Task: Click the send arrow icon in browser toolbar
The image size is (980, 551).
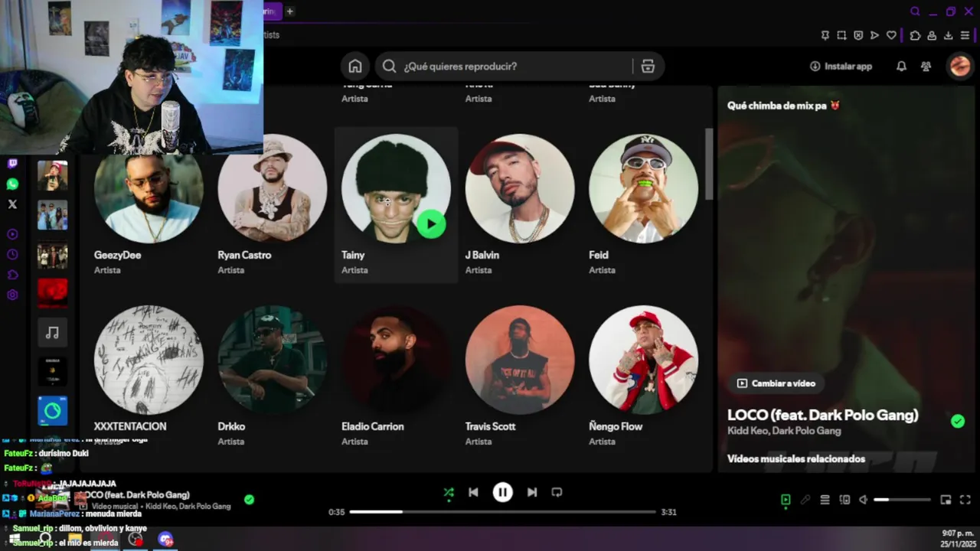Action: point(874,35)
